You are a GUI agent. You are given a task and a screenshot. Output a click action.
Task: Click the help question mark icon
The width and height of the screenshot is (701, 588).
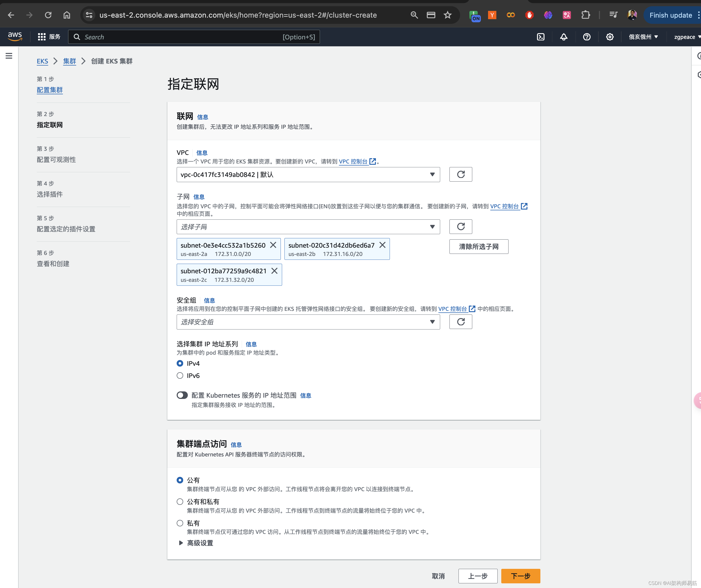tap(587, 37)
